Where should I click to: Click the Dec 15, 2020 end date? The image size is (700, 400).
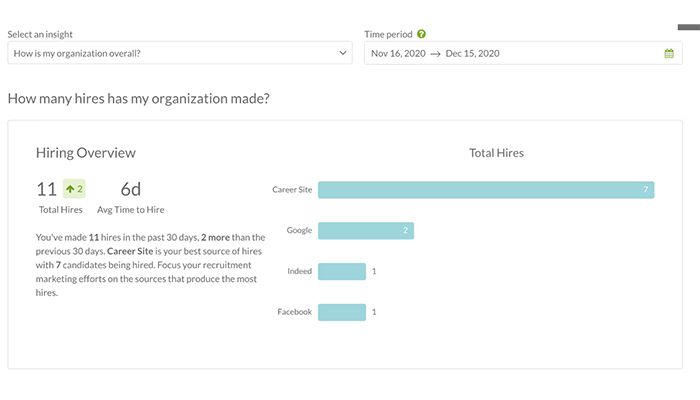point(473,53)
